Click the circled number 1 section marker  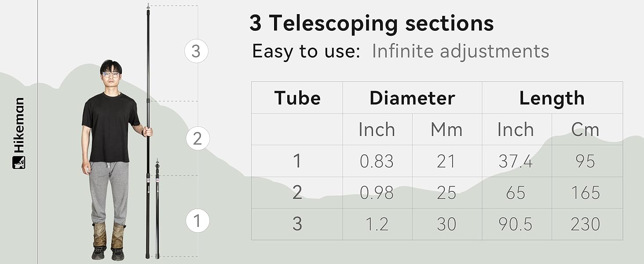click(x=197, y=221)
